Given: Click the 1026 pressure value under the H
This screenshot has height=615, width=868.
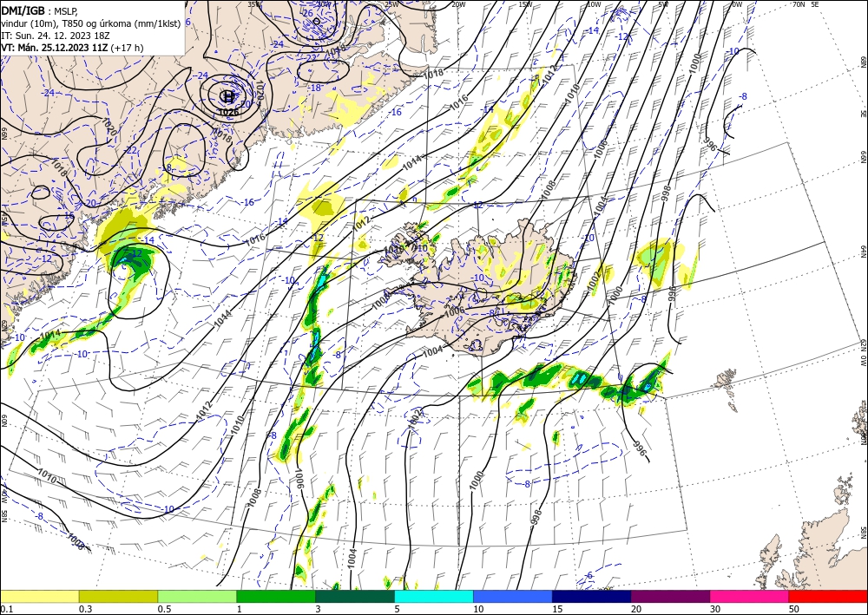Looking at the screenshot, I should pos(228,112).
